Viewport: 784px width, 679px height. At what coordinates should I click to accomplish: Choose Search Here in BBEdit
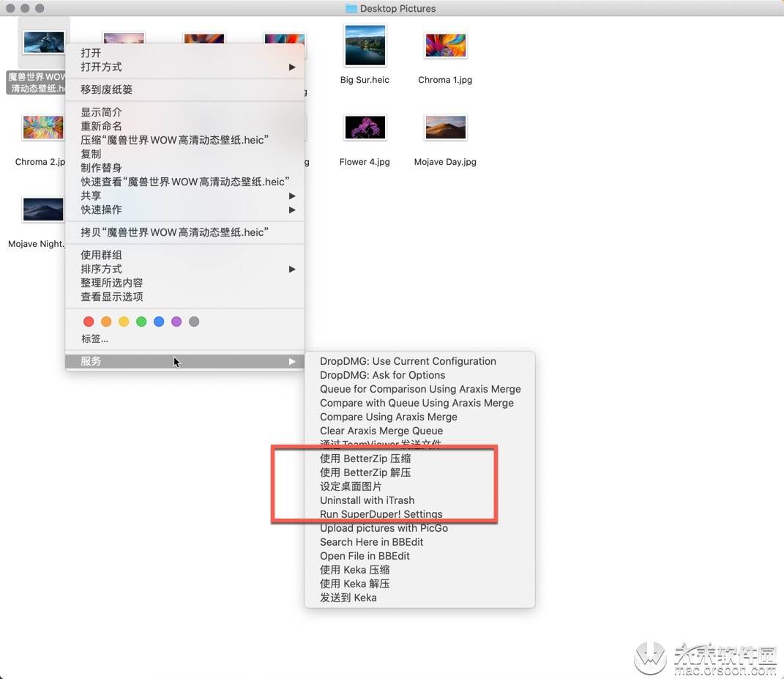coord(419,542)
